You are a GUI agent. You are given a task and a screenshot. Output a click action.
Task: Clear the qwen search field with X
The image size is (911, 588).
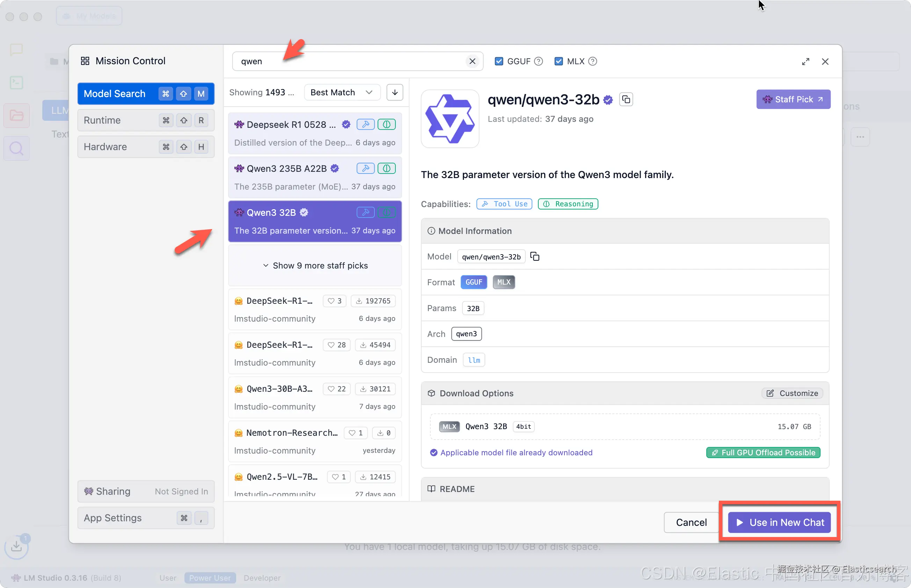point(472,61)
